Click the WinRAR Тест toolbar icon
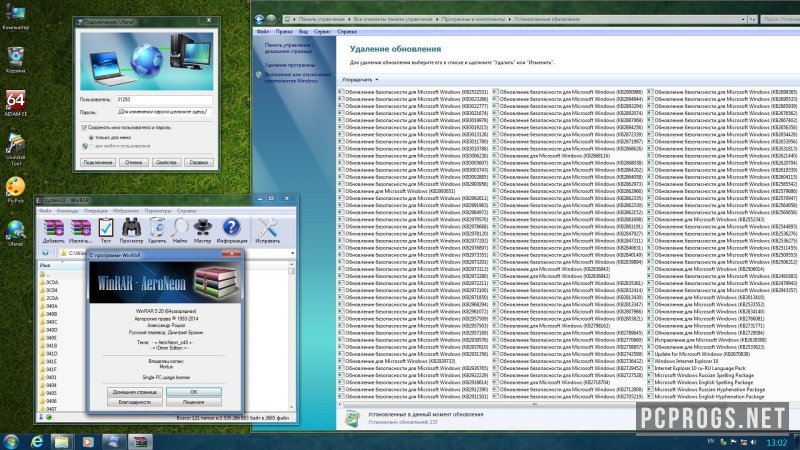The width and height of the screenshot is (800, 450). click(x=106, y=228)
